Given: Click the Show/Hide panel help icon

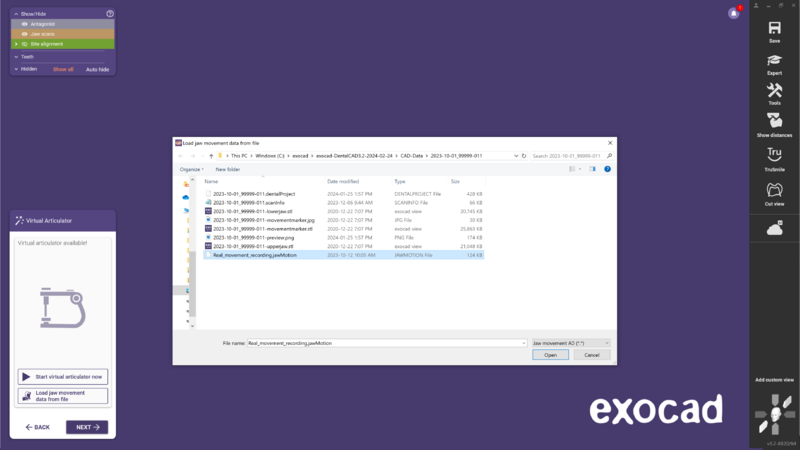Looking at the screenshot, I should 110,14.
